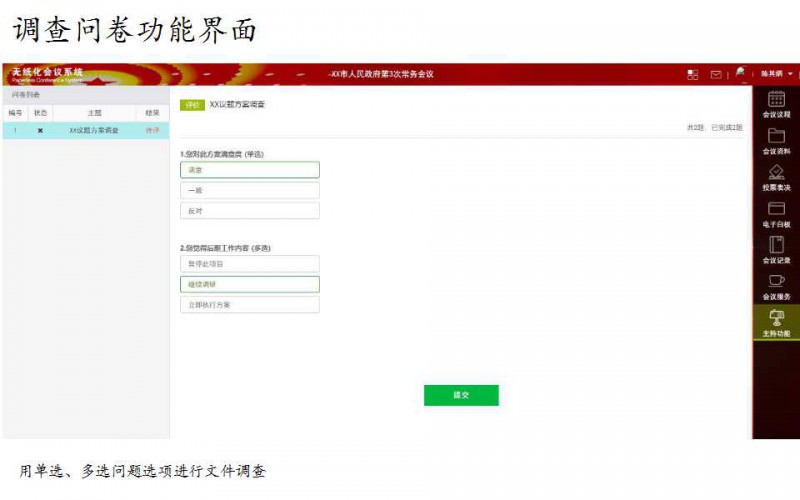The height and width of the screenshot is (500, 800).
Task: Click the 主题 column header
Action: tap(94, 113)
